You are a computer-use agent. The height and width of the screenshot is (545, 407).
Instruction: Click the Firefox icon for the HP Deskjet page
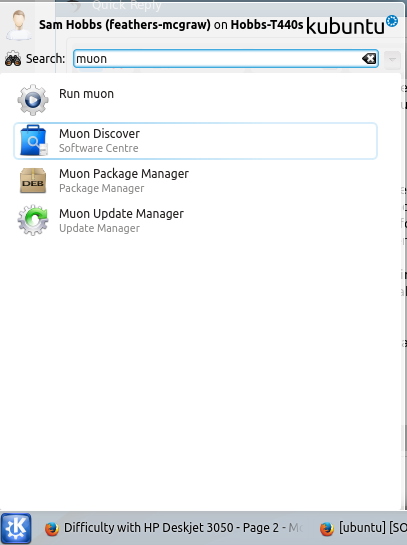pyautogui.click(x=52, y=529)
